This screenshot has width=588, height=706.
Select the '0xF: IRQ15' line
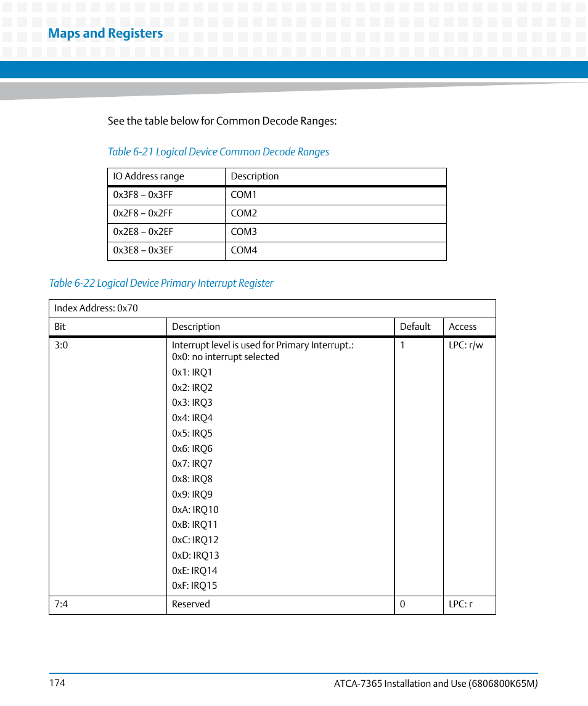[195, 586]
